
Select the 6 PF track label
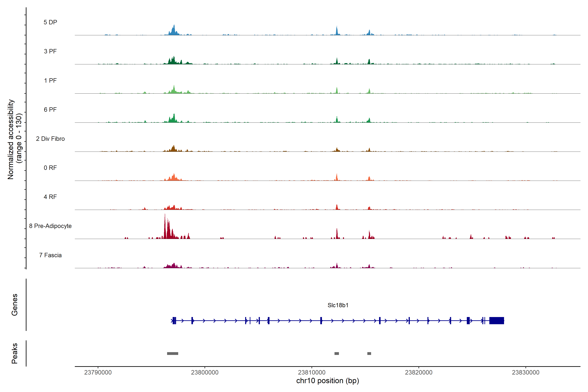pyautogui.click(x=50, y=109)
